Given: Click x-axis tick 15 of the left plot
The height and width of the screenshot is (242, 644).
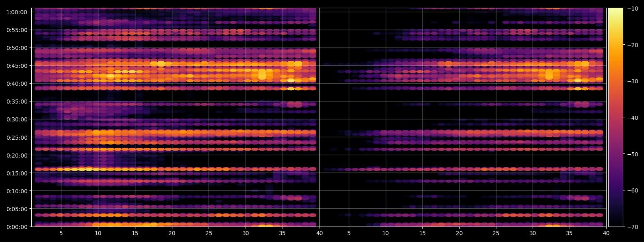Looking at the screenshot, I should coord(135,233).
